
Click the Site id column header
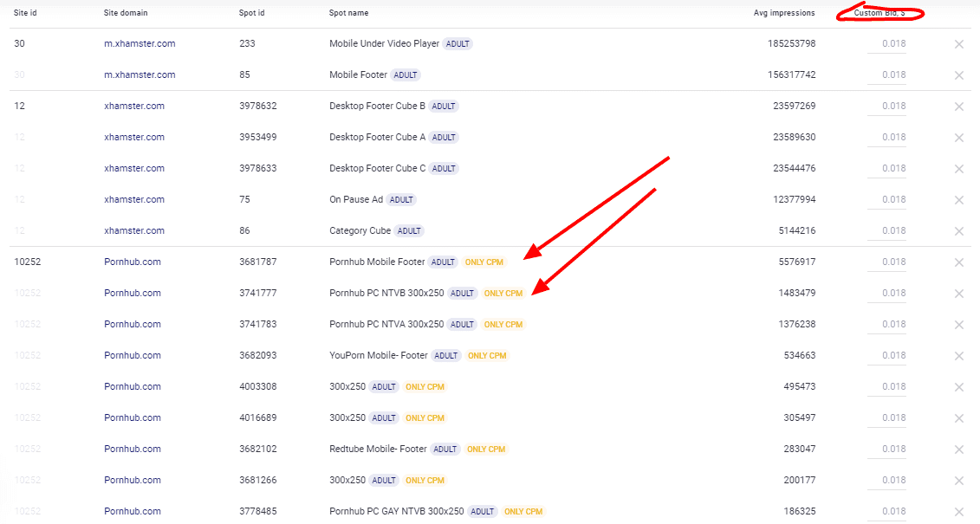(x=25, y=13)
